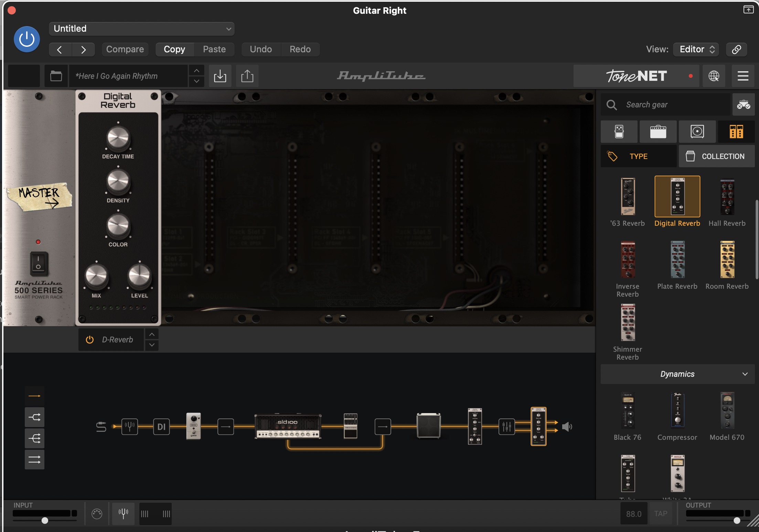Click the TAP tempo button
Viewport: 759px width, 532px height.
(x=661, y=514)
